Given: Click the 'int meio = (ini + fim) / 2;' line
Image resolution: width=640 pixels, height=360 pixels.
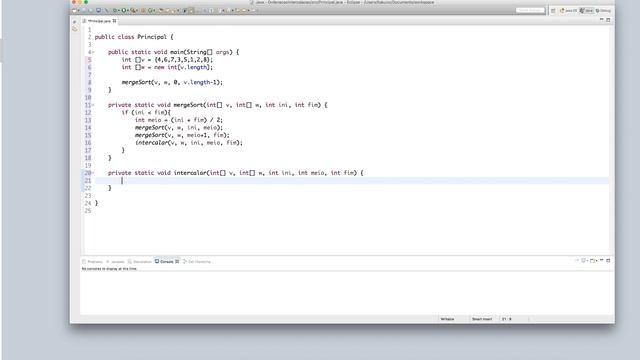Looking at the screenshot, I should [x=179, y=120].
